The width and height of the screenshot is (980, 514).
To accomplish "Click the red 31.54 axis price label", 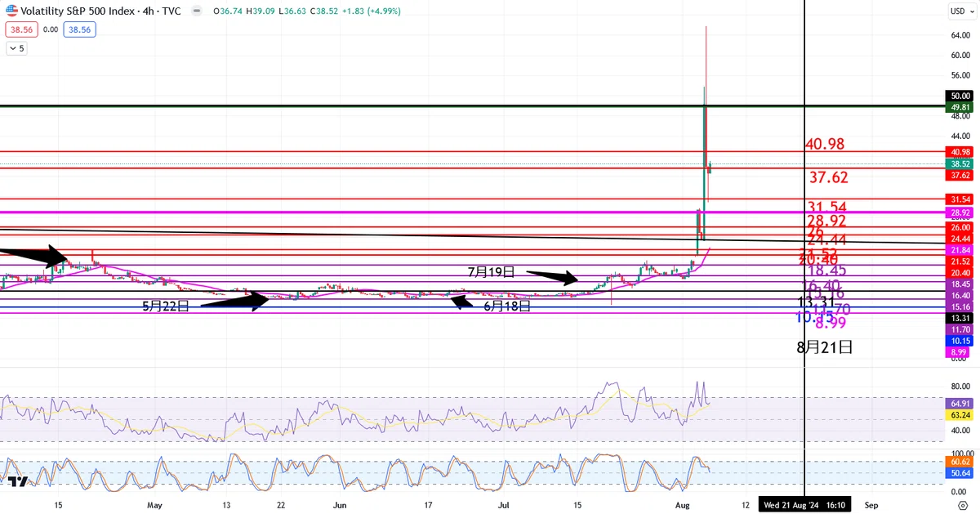I will [x=960, y=199].
